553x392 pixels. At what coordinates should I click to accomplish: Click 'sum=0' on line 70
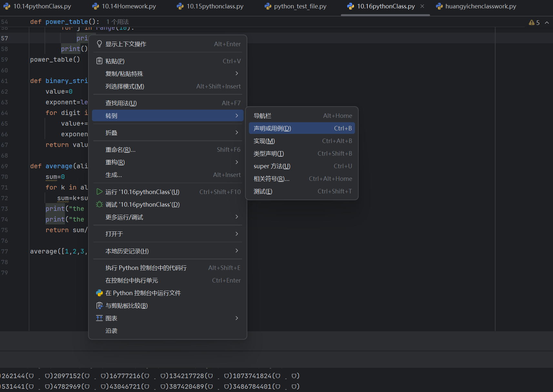[55, 177]
